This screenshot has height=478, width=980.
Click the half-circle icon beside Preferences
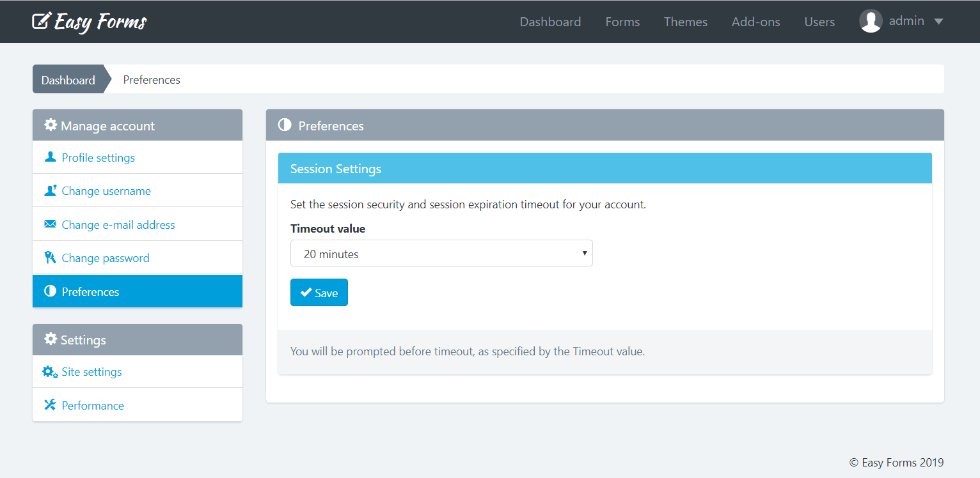pos(51,291)
